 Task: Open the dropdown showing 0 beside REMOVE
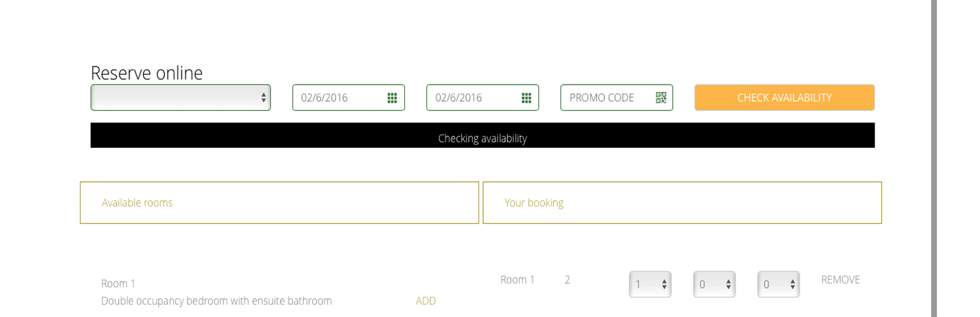(778, 284)
